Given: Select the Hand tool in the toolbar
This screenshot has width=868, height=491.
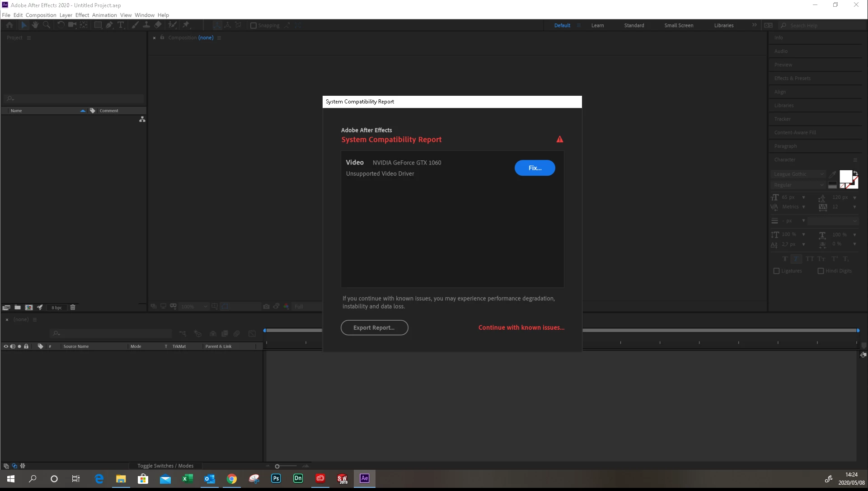Looking at the screenshot, I should tap(35, 25).
